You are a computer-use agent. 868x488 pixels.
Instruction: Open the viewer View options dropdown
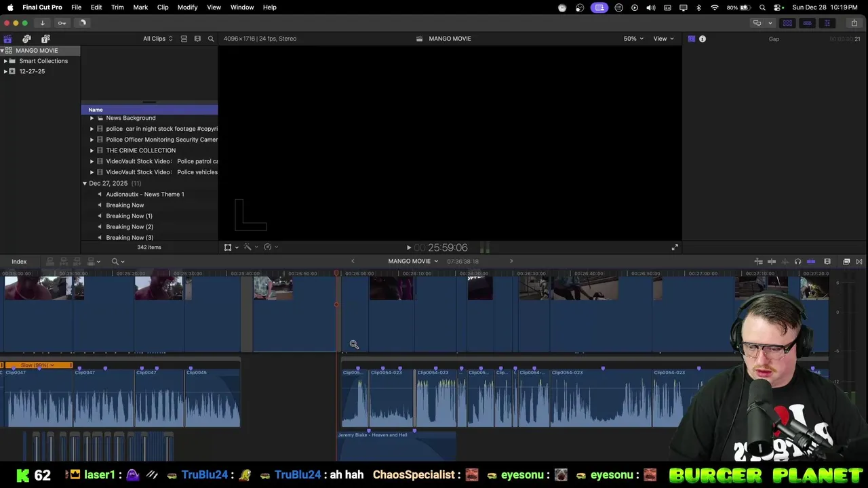coord(663,39)
